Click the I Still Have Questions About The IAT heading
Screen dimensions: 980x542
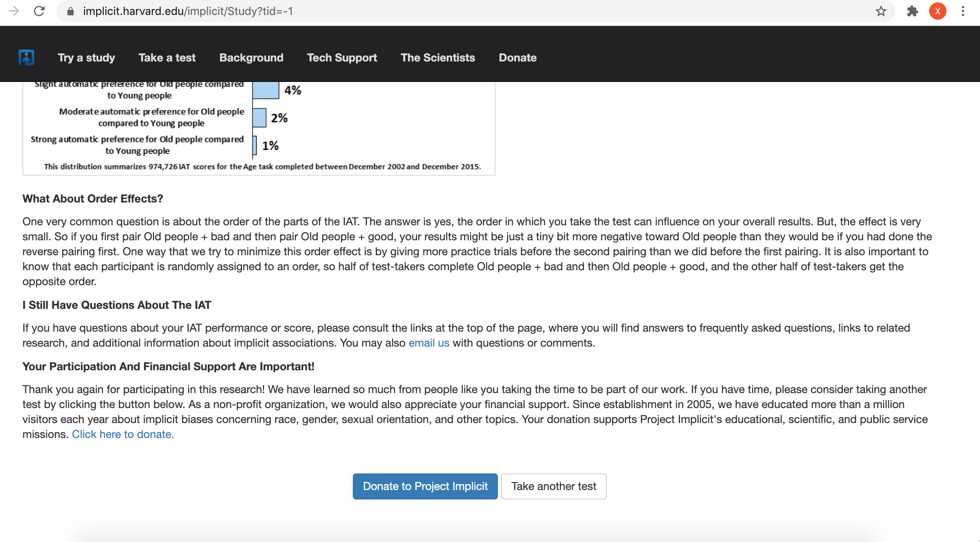point(117,305)
